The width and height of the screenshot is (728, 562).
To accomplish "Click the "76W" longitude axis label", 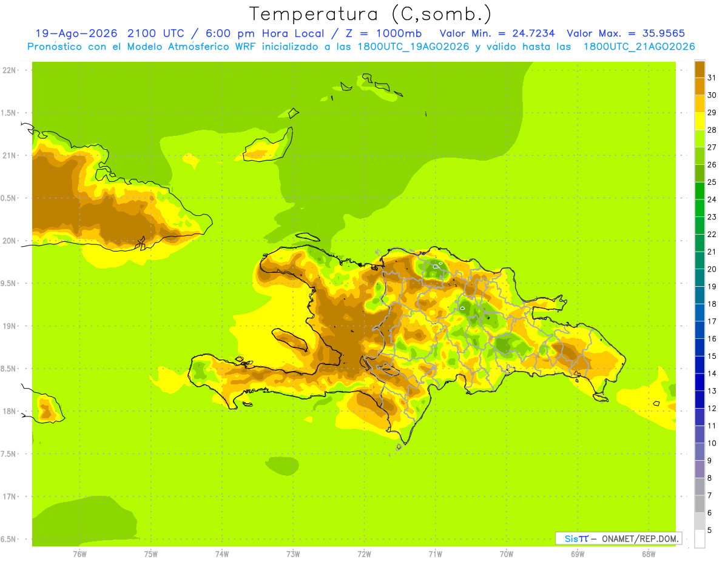I will coord(79,554).
